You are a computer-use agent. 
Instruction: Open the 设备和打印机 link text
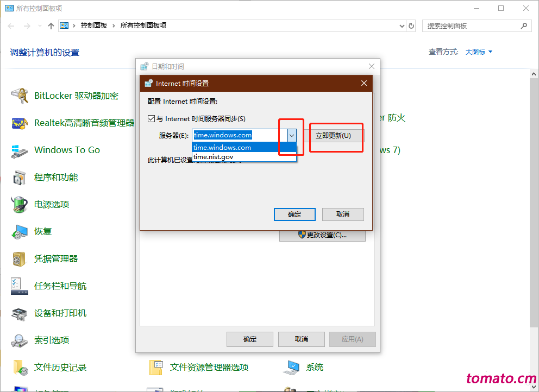(x=60, y=313)
